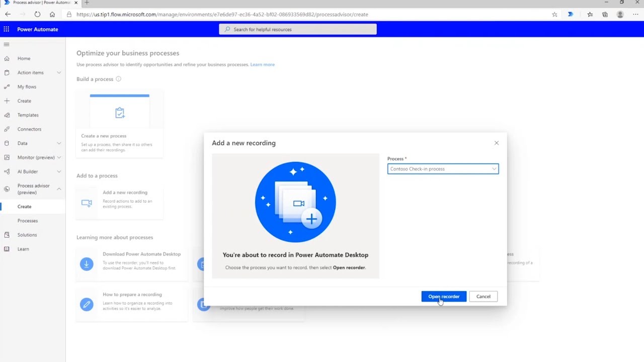This screenshot has width=644, height=362.
Task: Click the Home icon in the sidebar
Action: (7, 58)
